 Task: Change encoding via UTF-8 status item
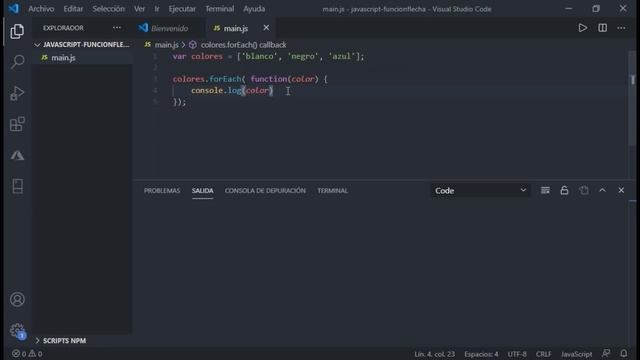[517, 354]
